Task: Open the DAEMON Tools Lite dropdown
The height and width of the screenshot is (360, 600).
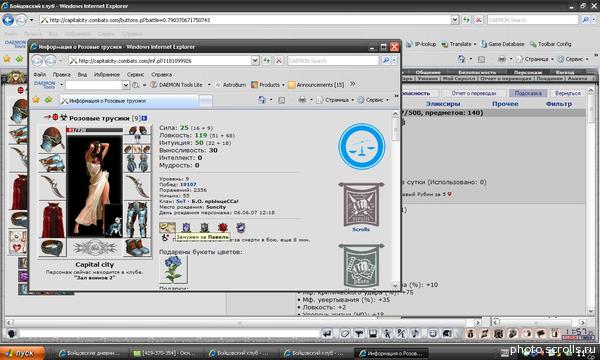Action: click(x=209, y=85)
